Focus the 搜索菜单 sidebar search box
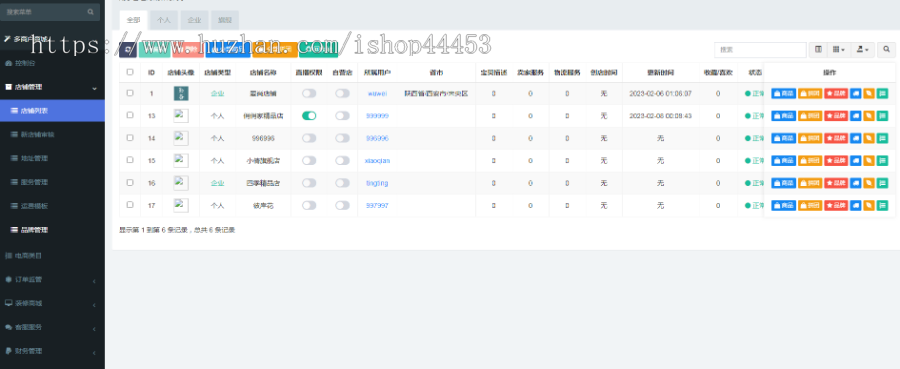Image resolution: width=900 pixels, height=369 pixels. pos(50,12)
